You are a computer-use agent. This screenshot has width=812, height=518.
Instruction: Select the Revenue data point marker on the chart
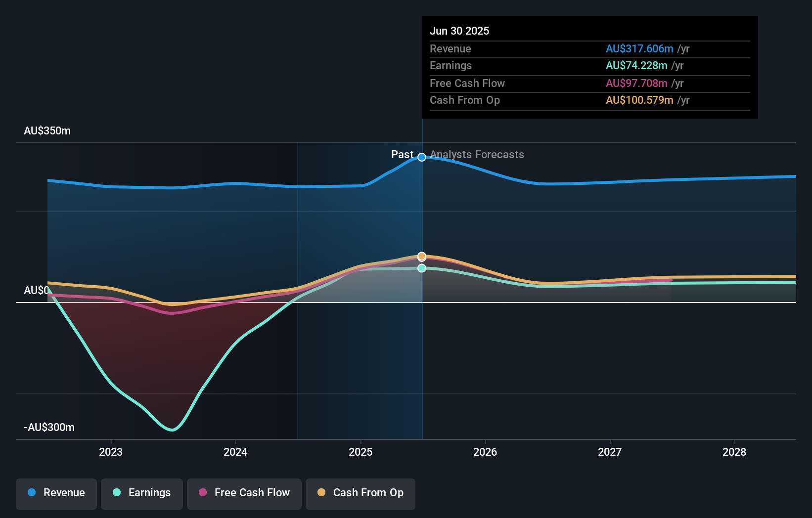click(x=421, y=157)
